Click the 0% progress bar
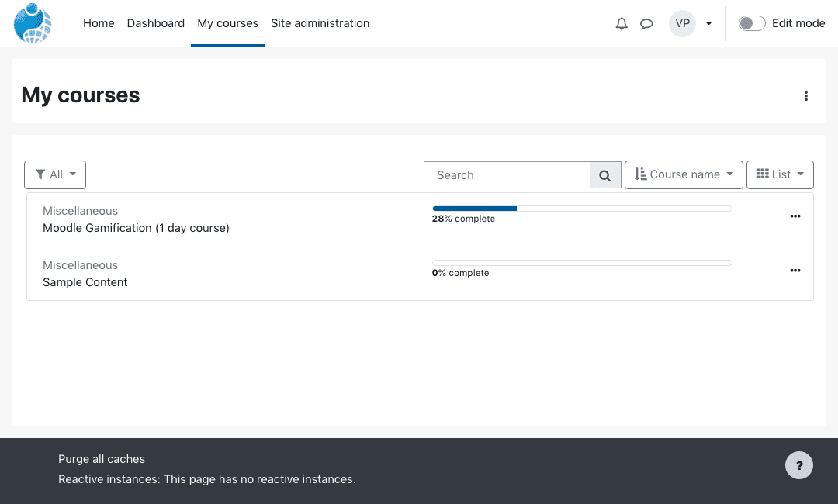 [x=582, y=263]
